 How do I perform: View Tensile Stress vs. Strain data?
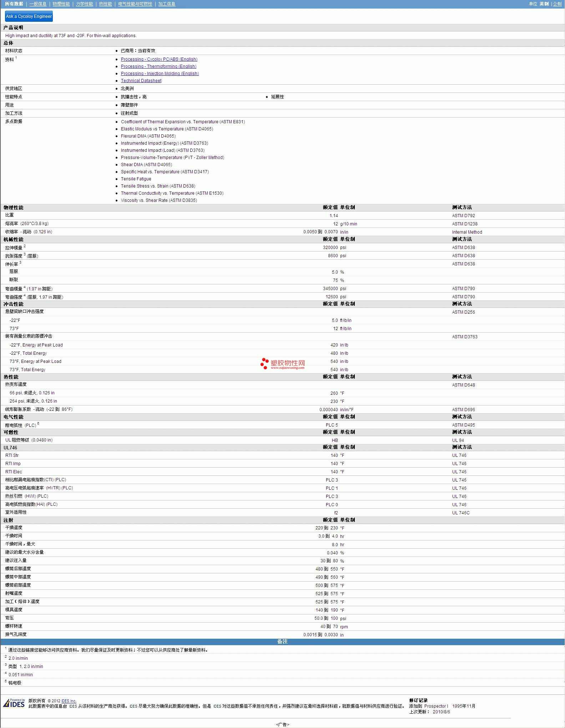158,186
